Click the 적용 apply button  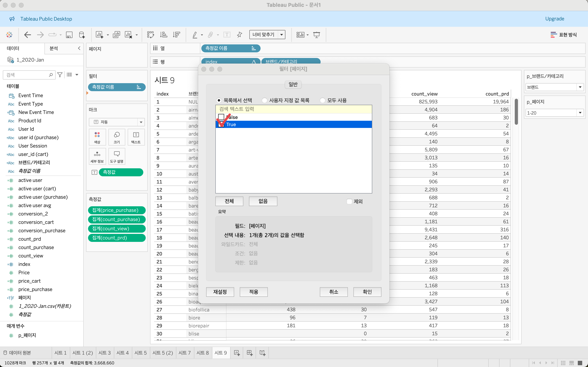click(x=253, y=292)
